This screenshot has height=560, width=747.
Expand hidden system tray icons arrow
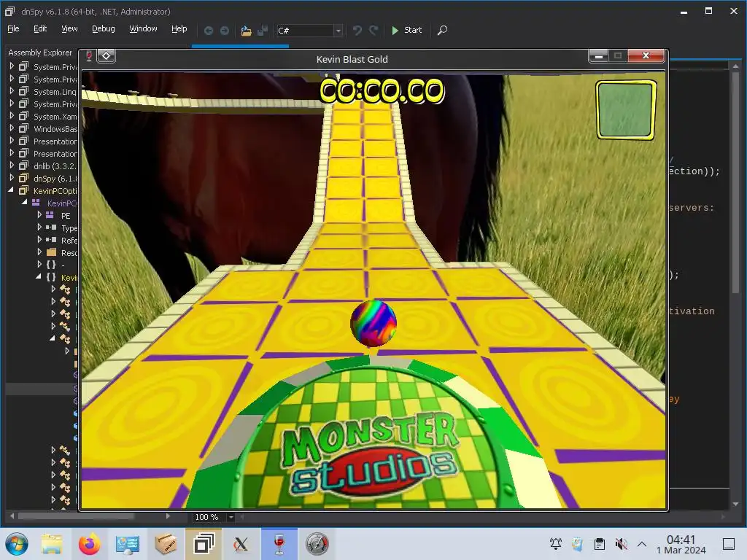pos(642,544)
